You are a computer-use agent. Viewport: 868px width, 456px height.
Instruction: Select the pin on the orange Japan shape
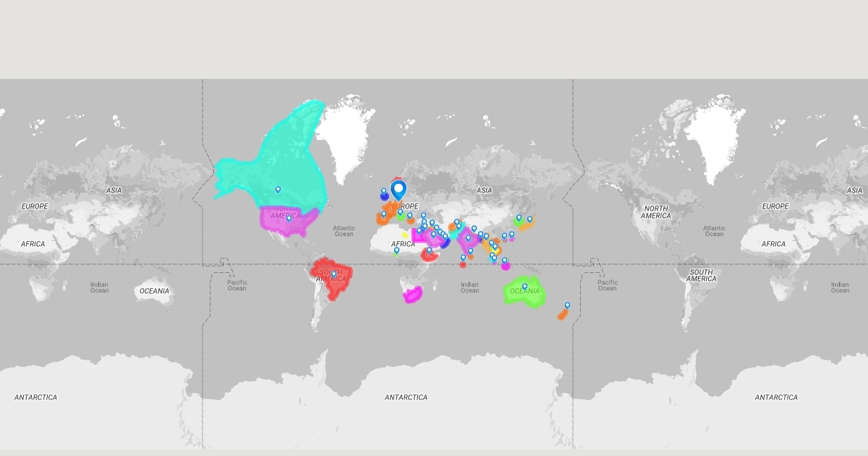(529, 219)
